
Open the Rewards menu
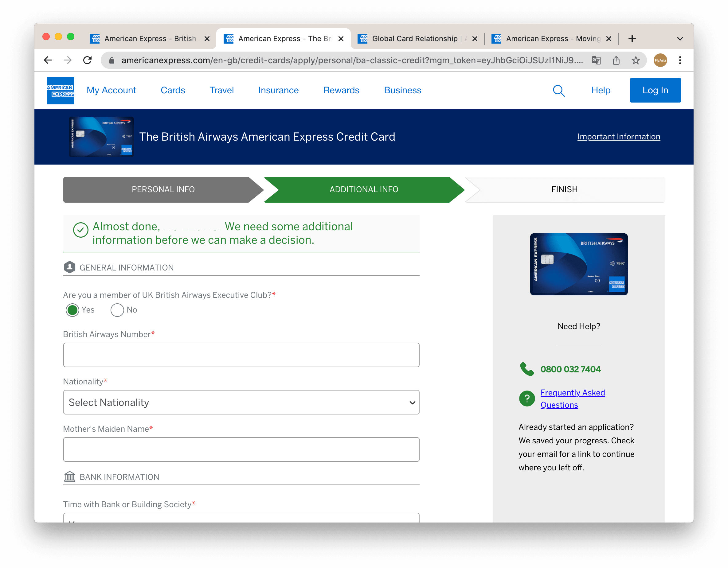(341, 90)
